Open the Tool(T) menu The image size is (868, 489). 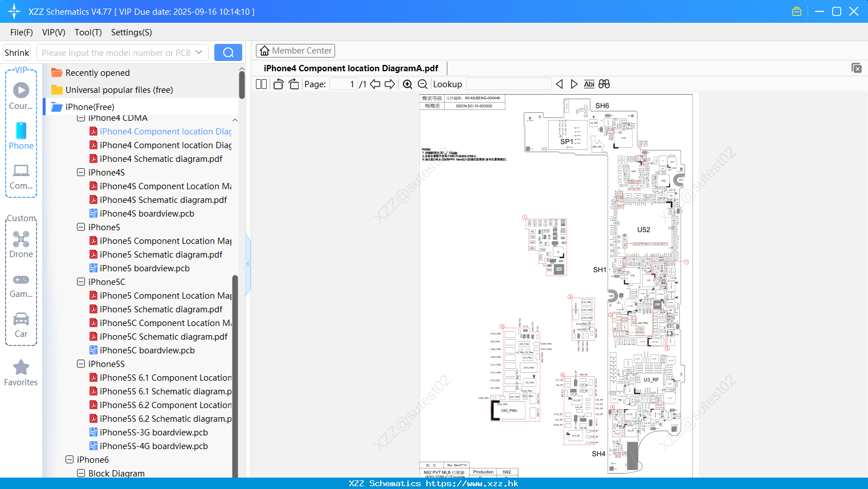pos(88,32)
